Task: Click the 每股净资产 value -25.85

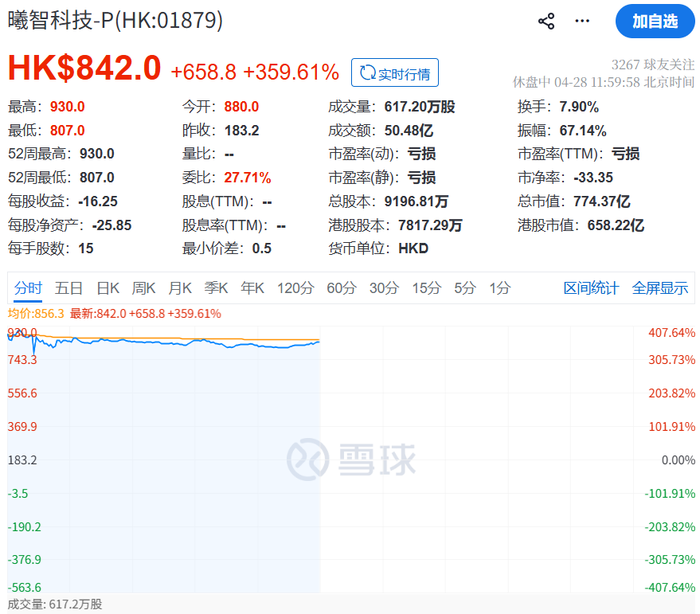Action: click(111, 225)
